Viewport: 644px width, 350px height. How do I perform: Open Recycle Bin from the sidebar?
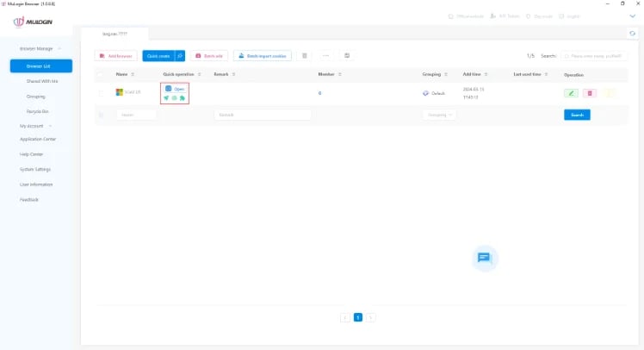click(x=37, y=111)
